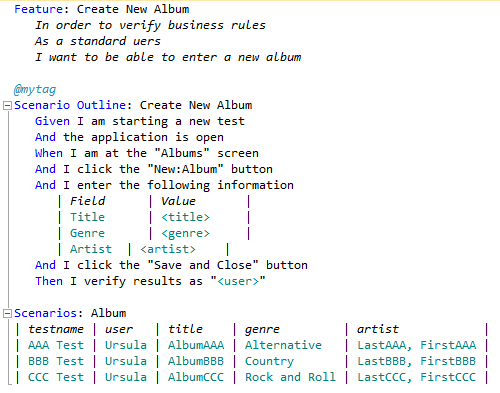Collapse the Scenario Outline block
500x393 pixels.
click(7, 106)
